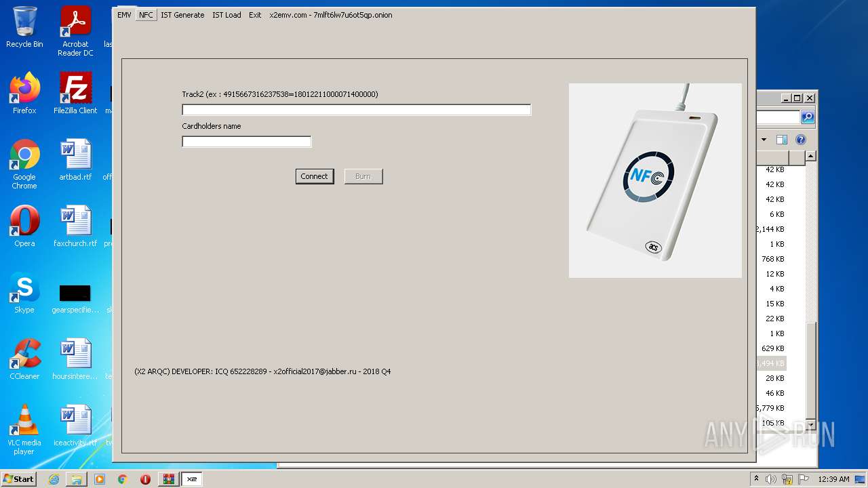Toggle preview pane in Explorer window
The image size is (868, 488).
782,140
